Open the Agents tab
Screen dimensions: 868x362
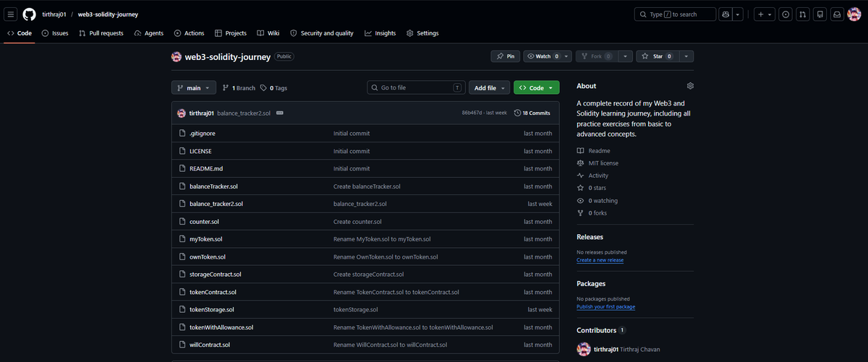point(149,33)
